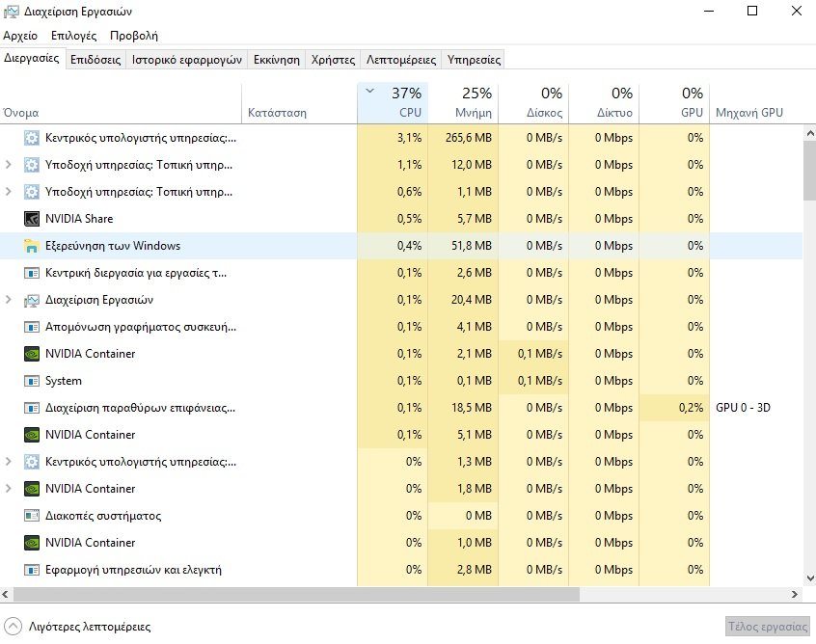Click the horizontal scrollbar right arrow
The height and width of the screenshot is (644, 816).
click(795, 594)
